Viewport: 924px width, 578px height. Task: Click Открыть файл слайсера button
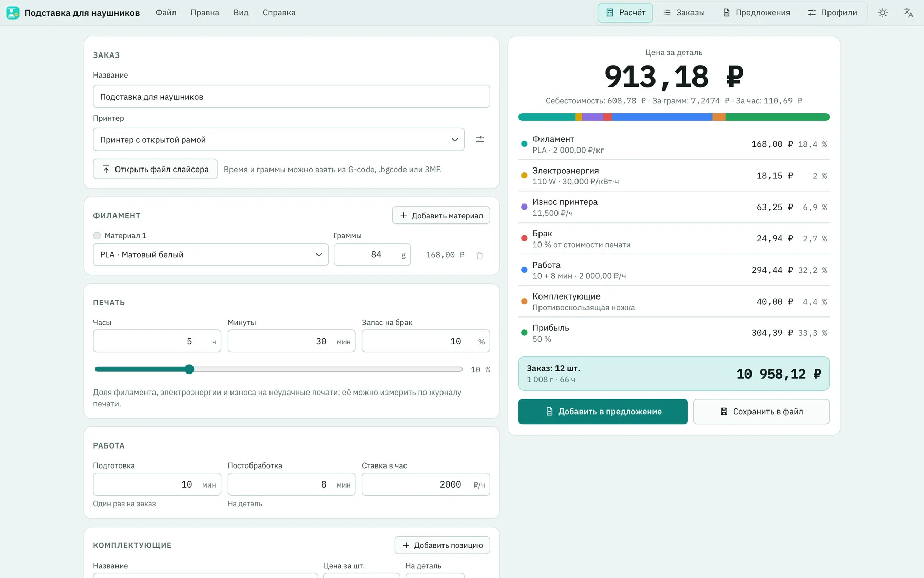coord(155,169)
